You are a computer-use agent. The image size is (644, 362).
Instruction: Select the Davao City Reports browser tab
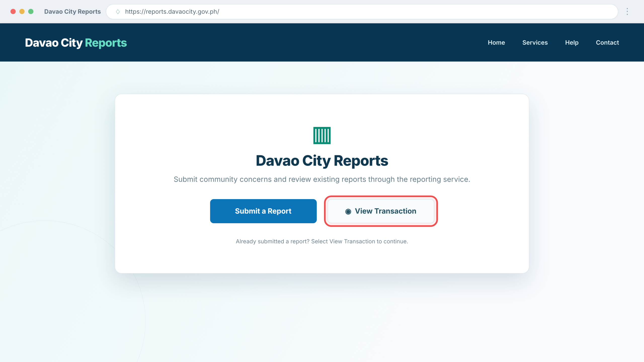72,12
